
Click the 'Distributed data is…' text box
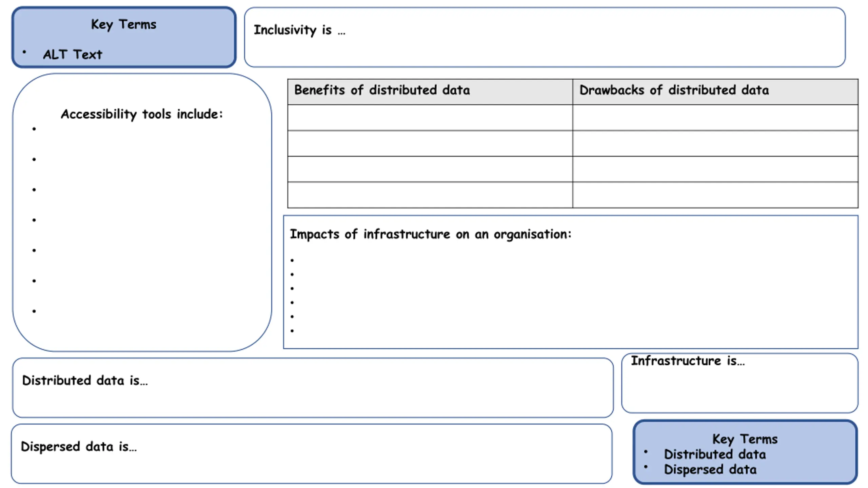(313, 388)
